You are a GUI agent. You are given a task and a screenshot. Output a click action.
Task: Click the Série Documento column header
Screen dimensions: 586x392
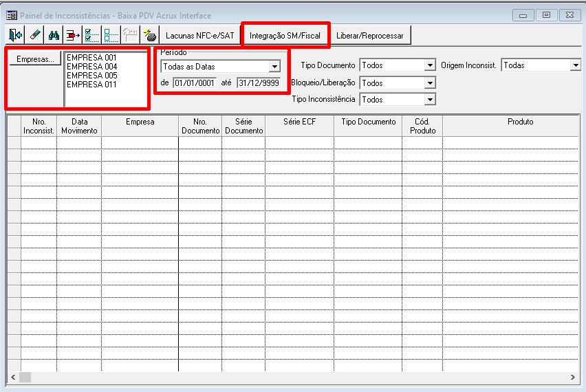click(243, 126)
